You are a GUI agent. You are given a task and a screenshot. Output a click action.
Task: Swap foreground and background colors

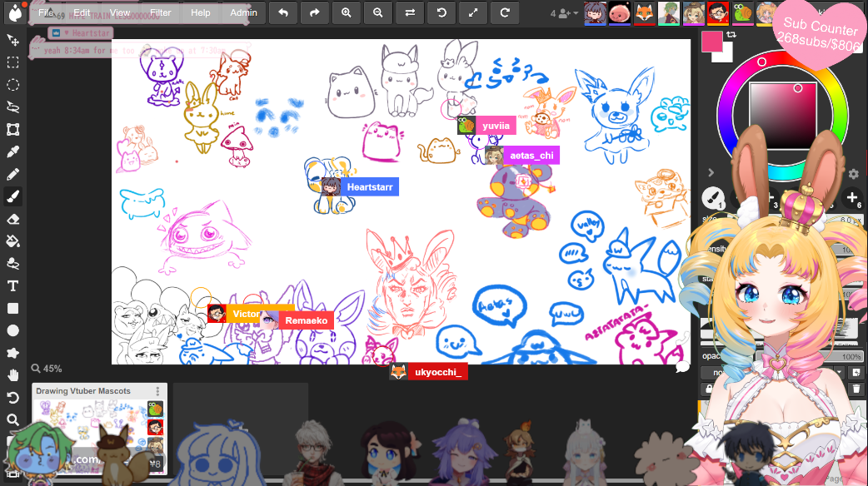[731, 35]
